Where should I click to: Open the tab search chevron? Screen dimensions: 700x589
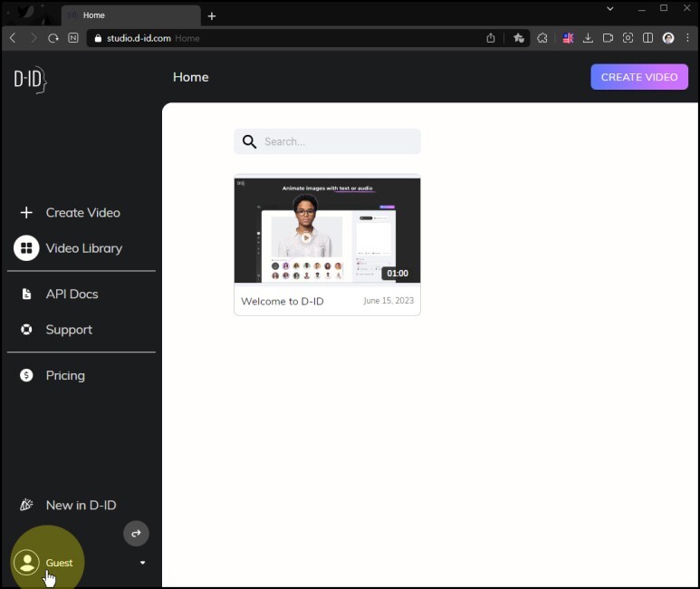tap(609, 8)
